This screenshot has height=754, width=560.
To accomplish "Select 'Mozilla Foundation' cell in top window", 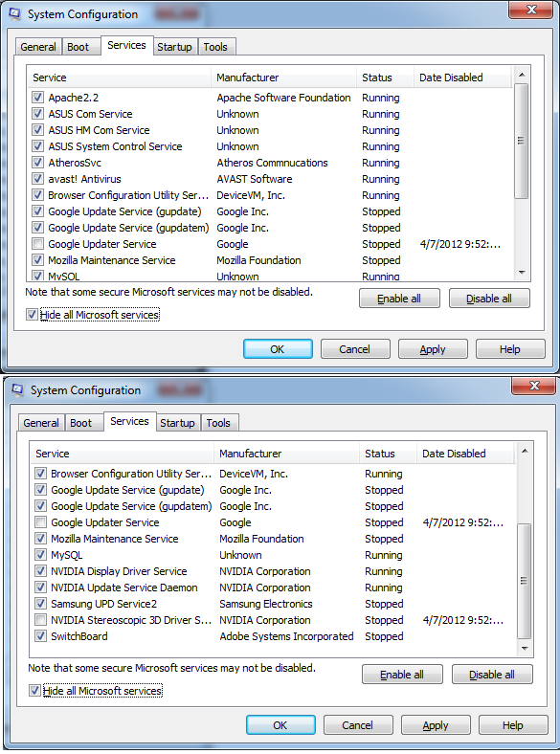I will [258, 260].
